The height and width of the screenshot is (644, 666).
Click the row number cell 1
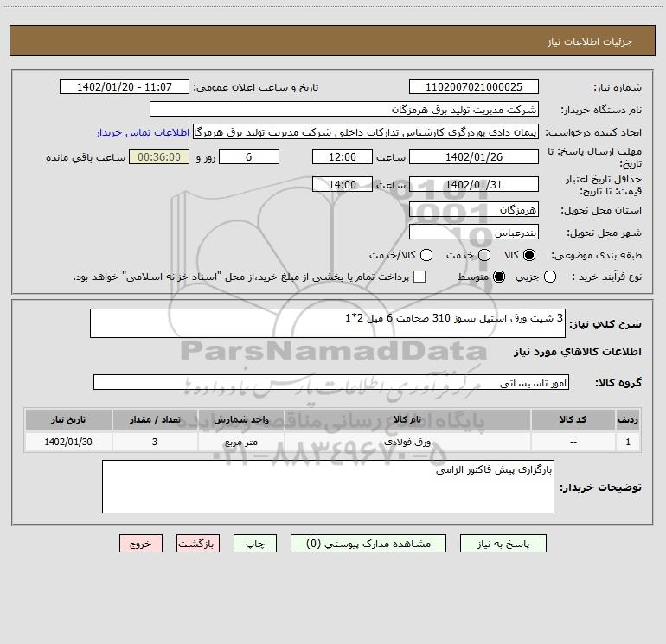[628, 442]
